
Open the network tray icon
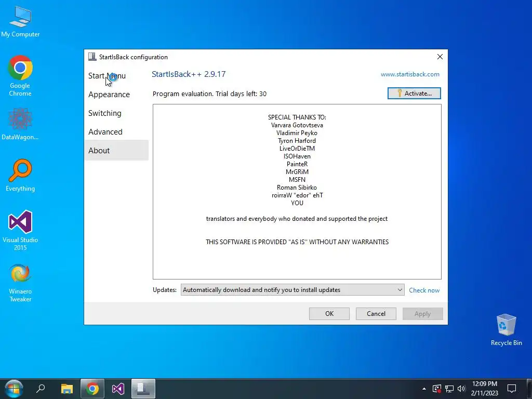pos(449,389)
